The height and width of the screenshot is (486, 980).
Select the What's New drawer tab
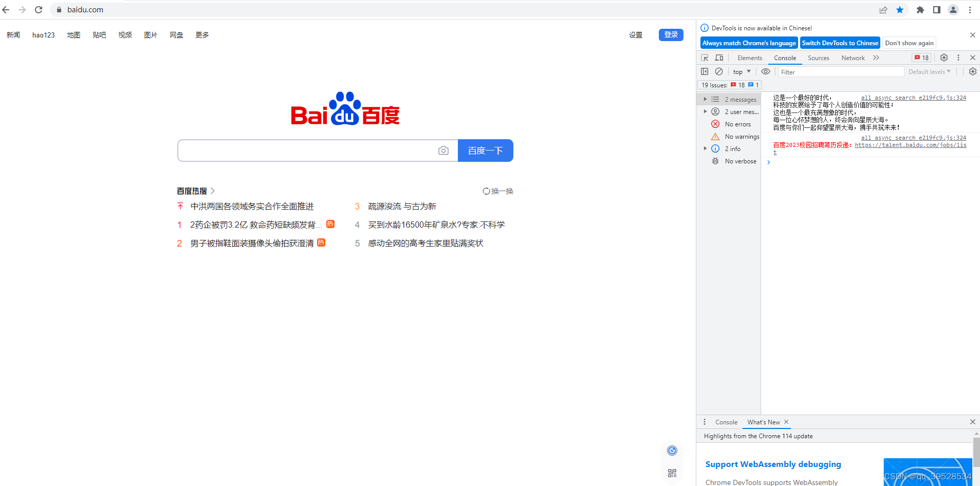[x=764, y=422]
